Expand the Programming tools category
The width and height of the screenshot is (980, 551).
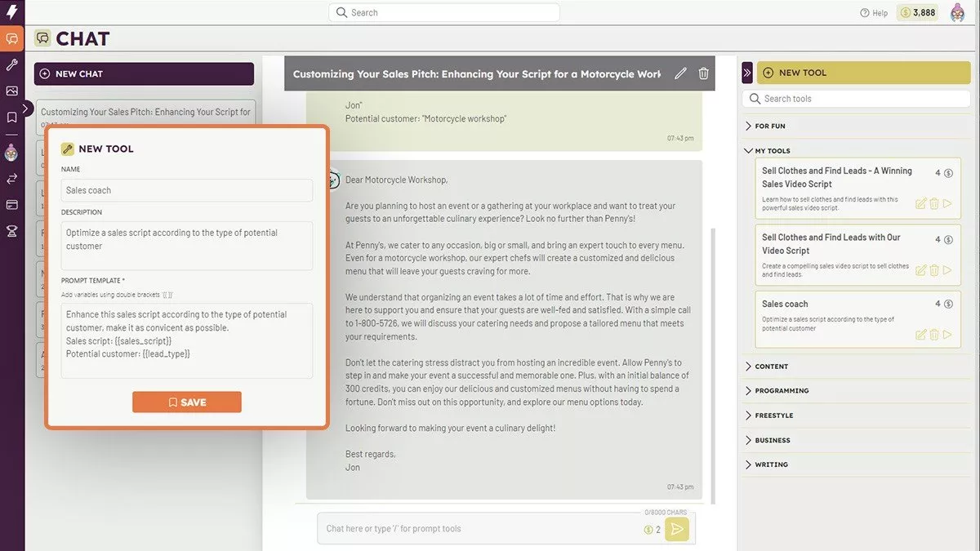coord(781,391)
